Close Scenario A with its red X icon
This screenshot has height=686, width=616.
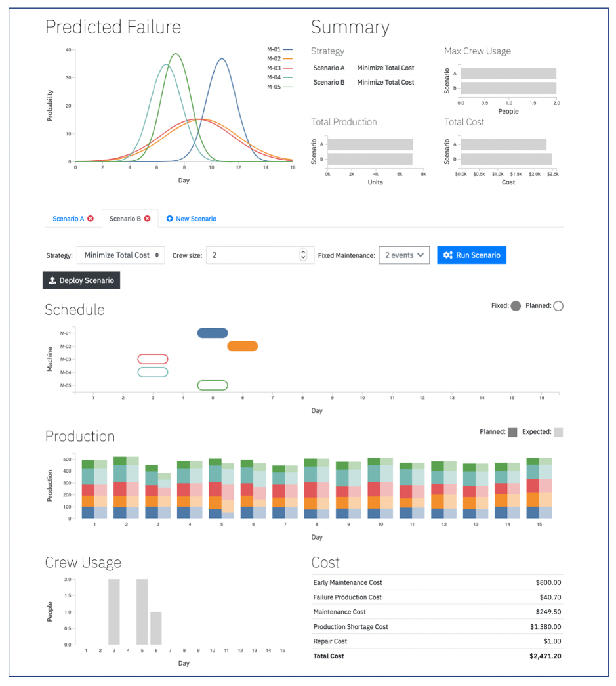91,219
